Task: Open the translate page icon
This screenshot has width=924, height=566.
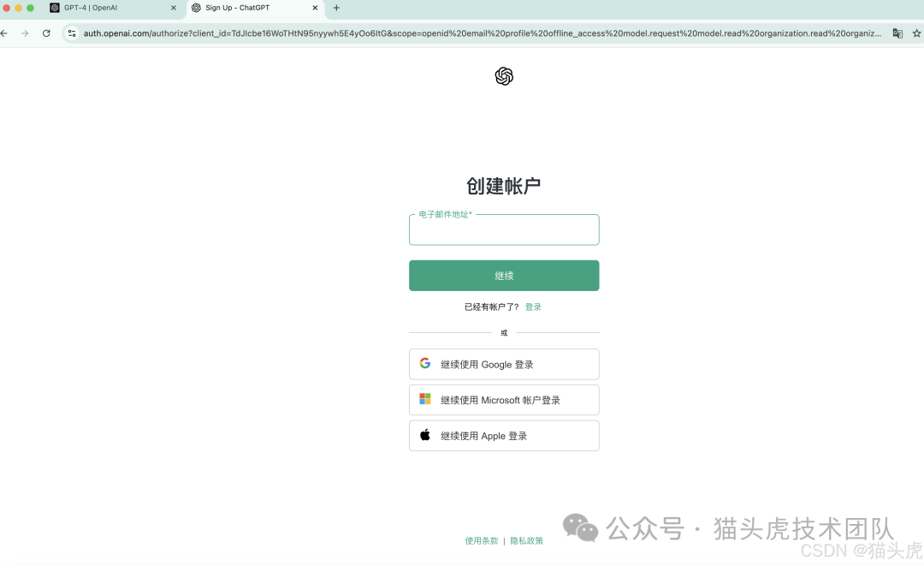Action: pos(897,33)
